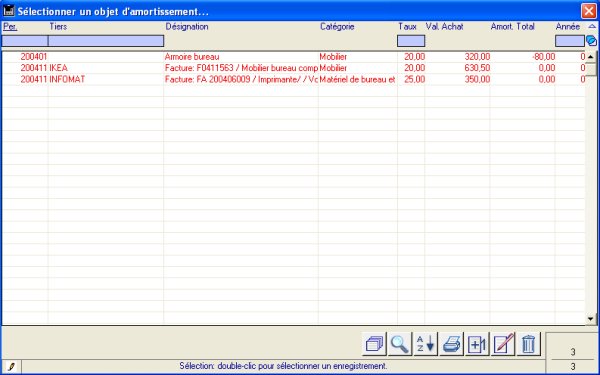Click the Année filter input field
600x375 pixels.
(x=570, y=41)
